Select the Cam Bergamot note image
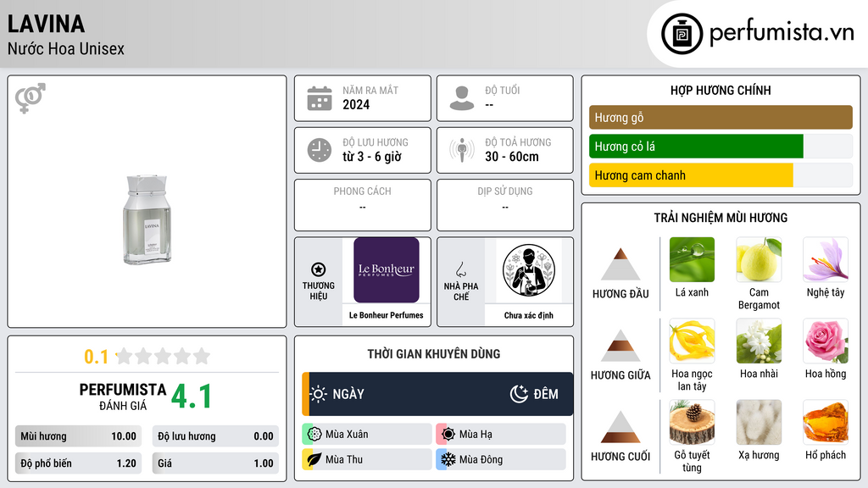 (x=759, y=259)
